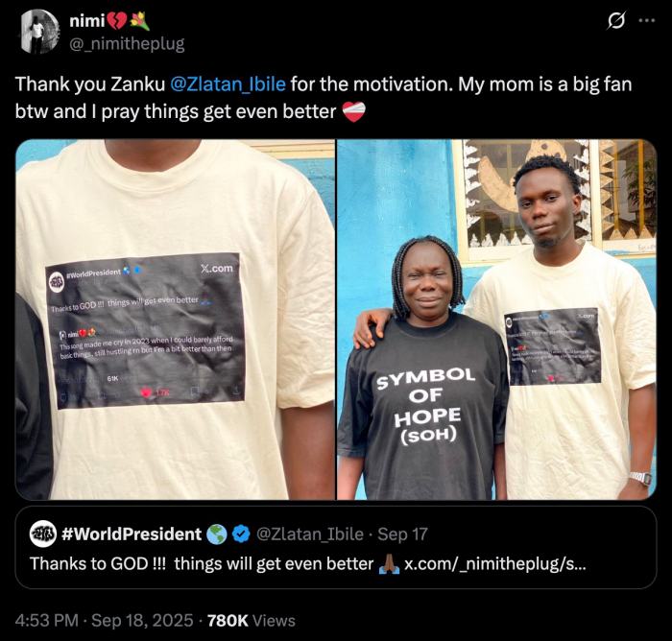
Task: Click the @Zlatan_Ibile handle in quoted tweet
Action: coord(309,534)
